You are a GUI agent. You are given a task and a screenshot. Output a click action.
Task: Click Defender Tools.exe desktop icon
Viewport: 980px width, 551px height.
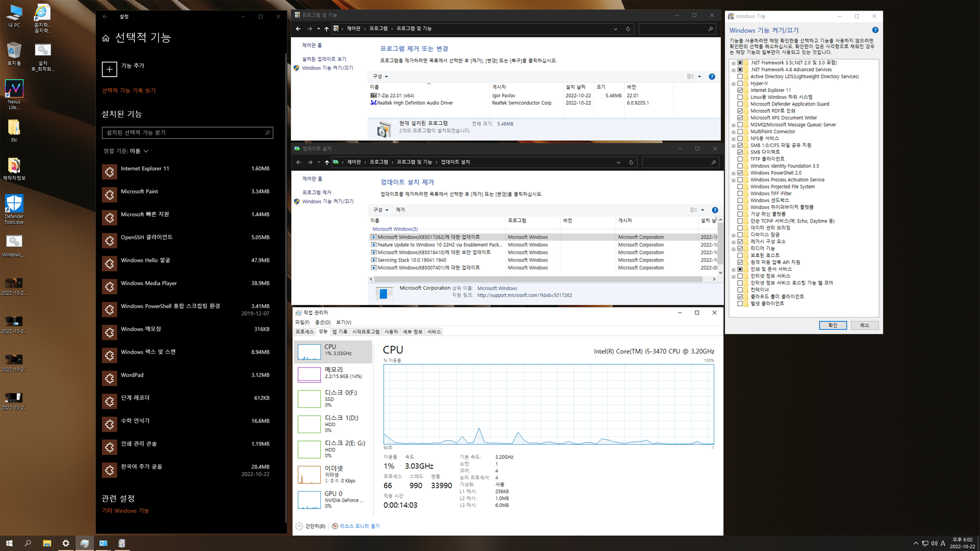pos(14,209)
